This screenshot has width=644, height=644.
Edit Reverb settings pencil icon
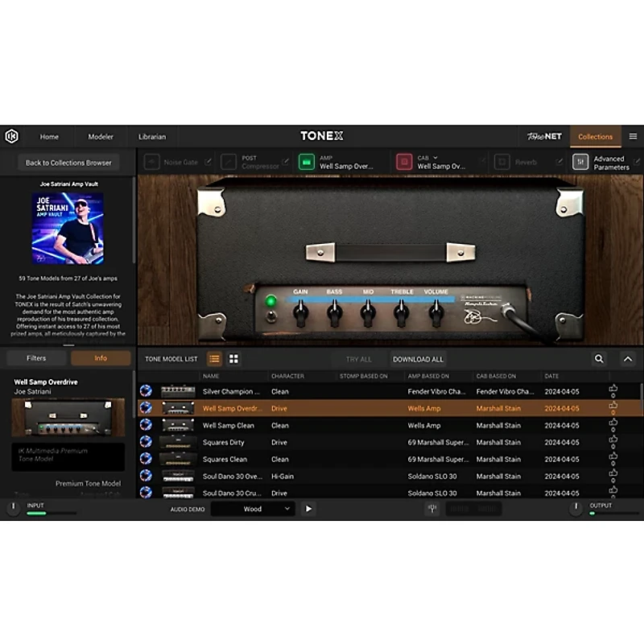[559, 162]
